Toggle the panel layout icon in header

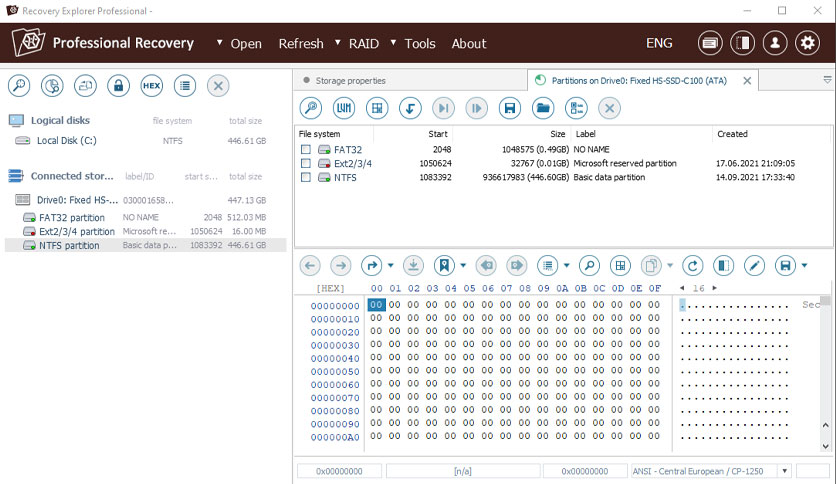(x=742, y=43)
